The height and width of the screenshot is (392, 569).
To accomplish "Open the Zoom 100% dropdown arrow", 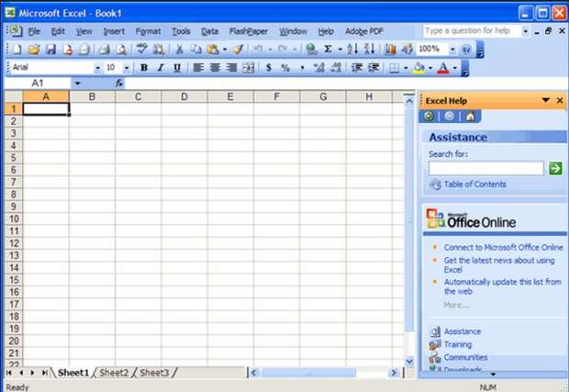I will click(x=452, y=49).
